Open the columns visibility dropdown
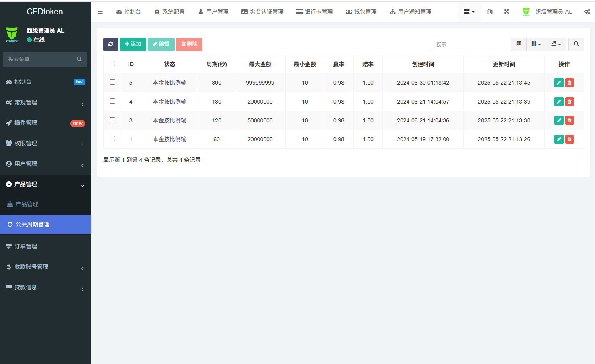The image size is (595, 364). [536, 44]
